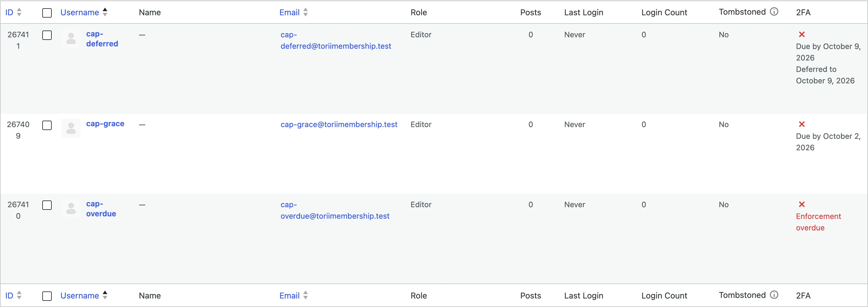
Task: Email cap-deferred@toriimembership.test
Action: (x=336, y=41)
